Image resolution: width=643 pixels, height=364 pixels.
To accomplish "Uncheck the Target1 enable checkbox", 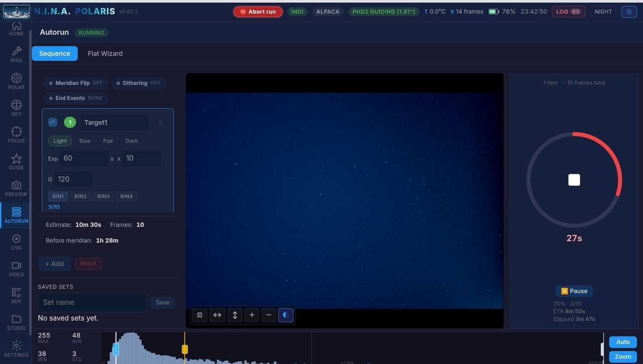I will pos(53,122).
